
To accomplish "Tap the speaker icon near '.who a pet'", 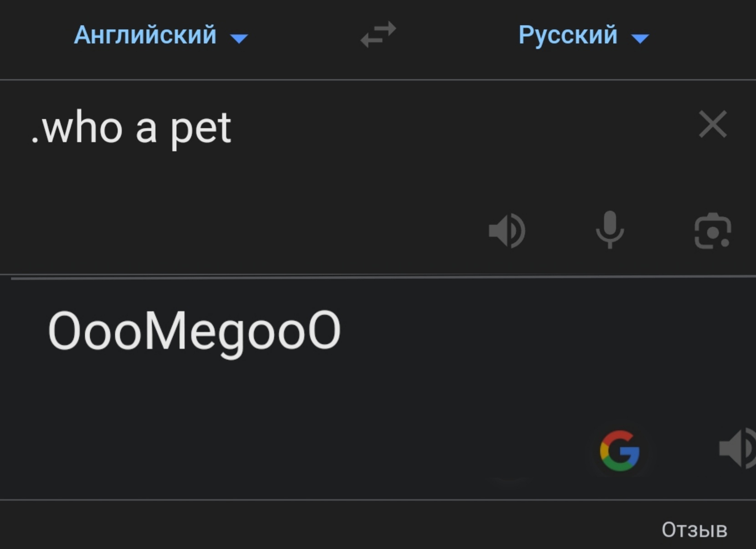I will (507, 231).
